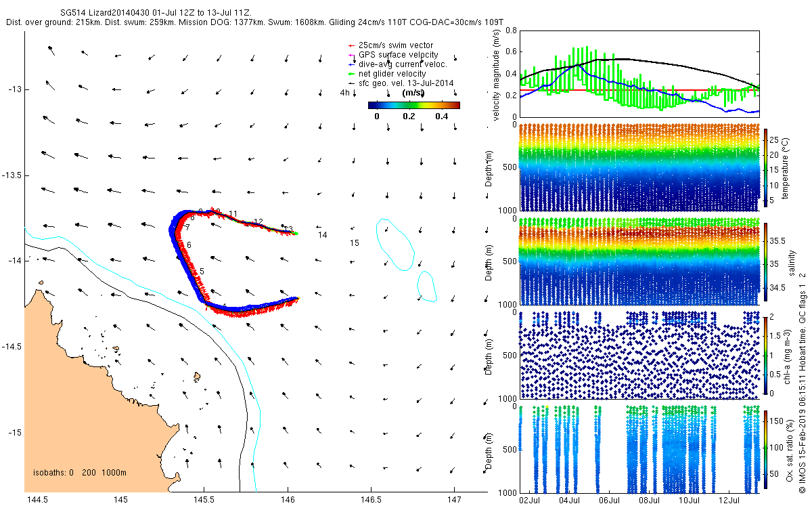Click day 5 marker on the glider track

[x=202, y=271]
